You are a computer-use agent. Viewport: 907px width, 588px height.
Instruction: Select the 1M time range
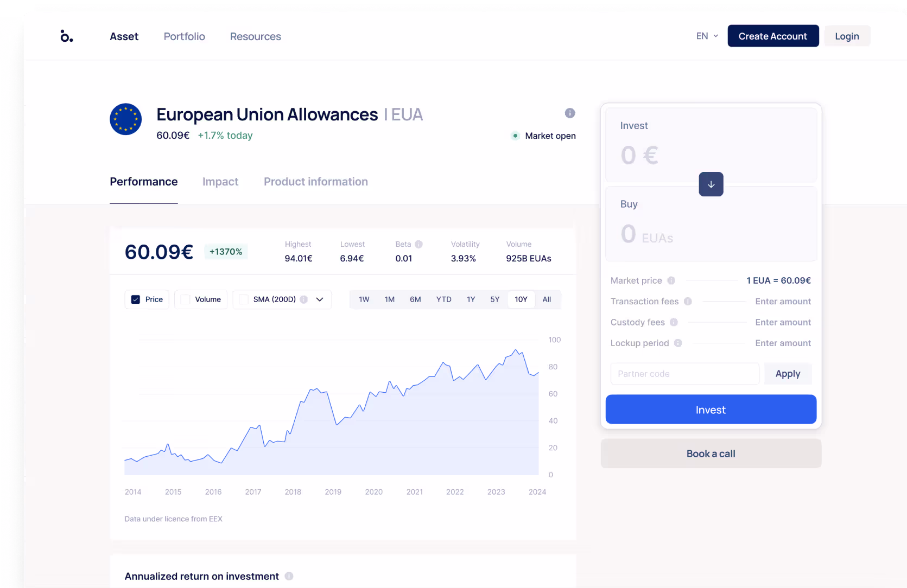pyautogui.click(x=390, y=299)
